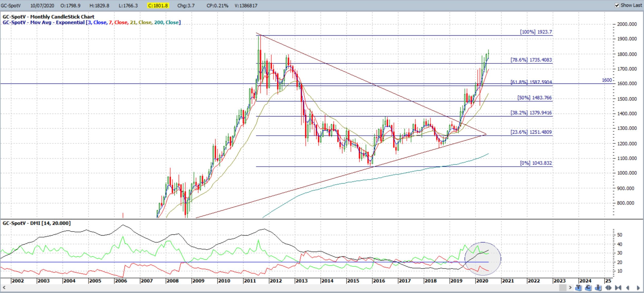
Task: Click the V:1386817 volume value
Action: [246, 6]
